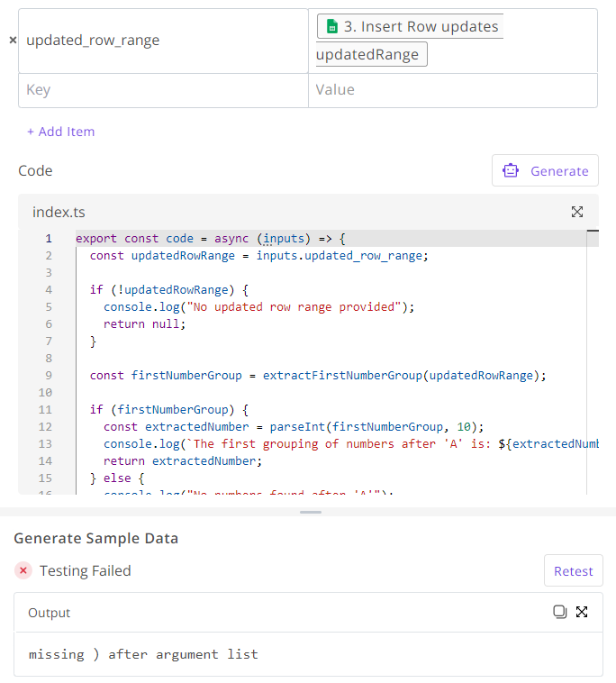Screen dimensions: 616x683
Task: Click the Generate code button
Action: pyautogui.click(x=545, y=170)
